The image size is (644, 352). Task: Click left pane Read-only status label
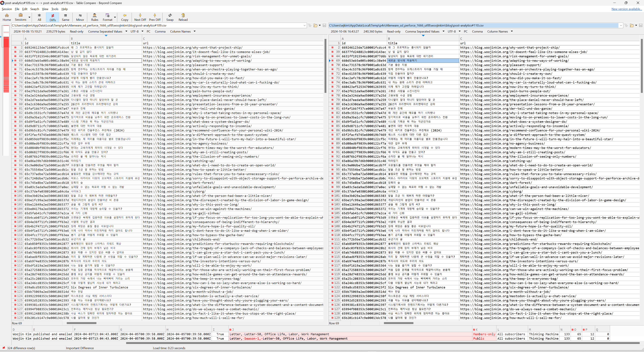76,32
